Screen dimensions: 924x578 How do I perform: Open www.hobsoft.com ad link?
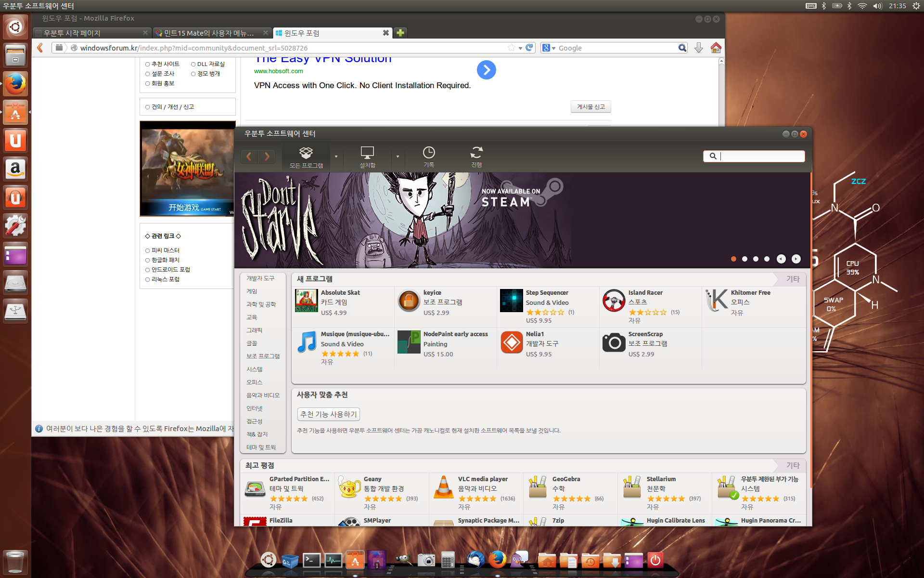pyautogui.click(x=278, y=71)
